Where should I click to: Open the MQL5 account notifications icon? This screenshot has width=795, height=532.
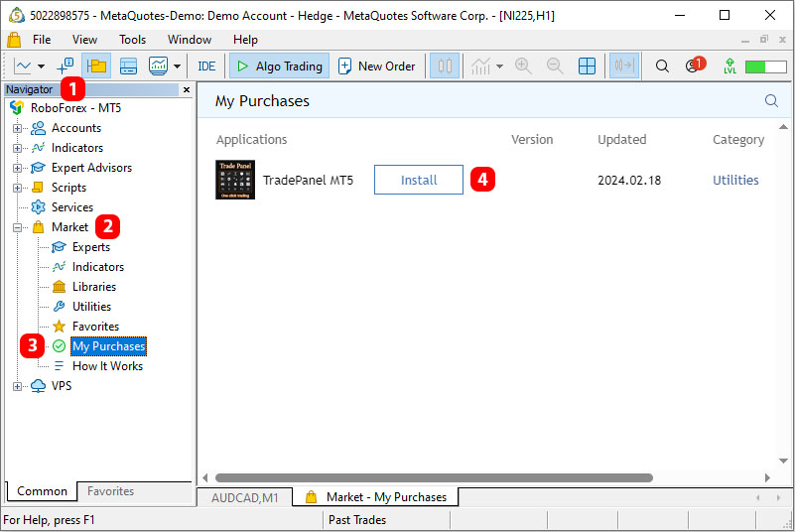695,66
